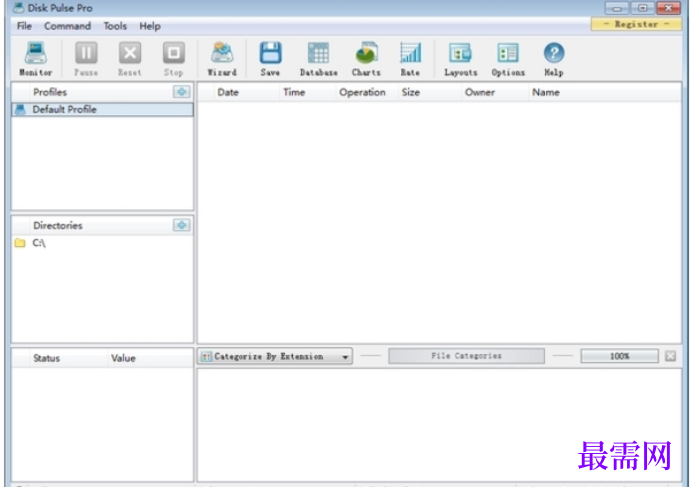Screen dimensions: 690x487
Task: Open the Database tool
Action: tap(318, 59)
